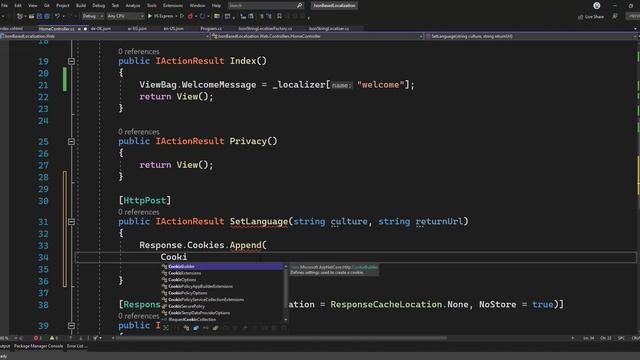
Task: Collapse the method at line 39
Action: pos(71,326)
